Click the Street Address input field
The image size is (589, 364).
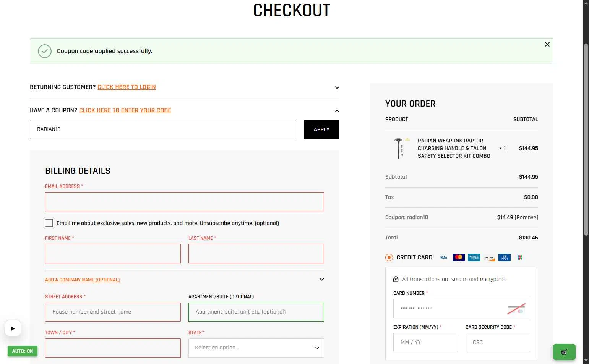113,312
